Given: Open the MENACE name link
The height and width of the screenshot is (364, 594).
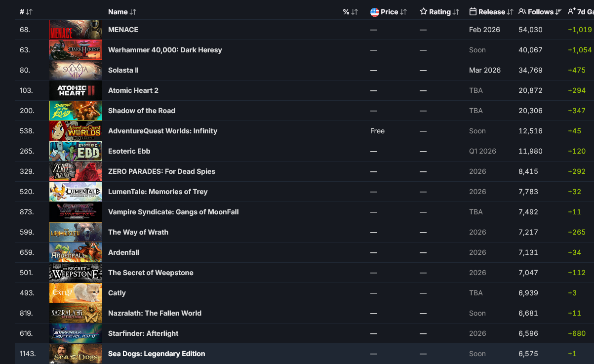Looking at the screenshot, I should 123,30.
